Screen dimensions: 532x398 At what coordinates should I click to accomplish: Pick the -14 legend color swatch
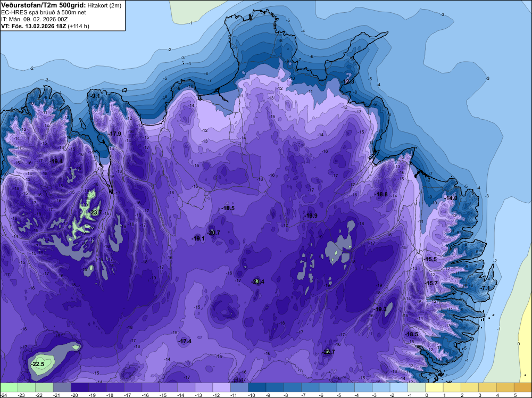click(x=186, y=387)
